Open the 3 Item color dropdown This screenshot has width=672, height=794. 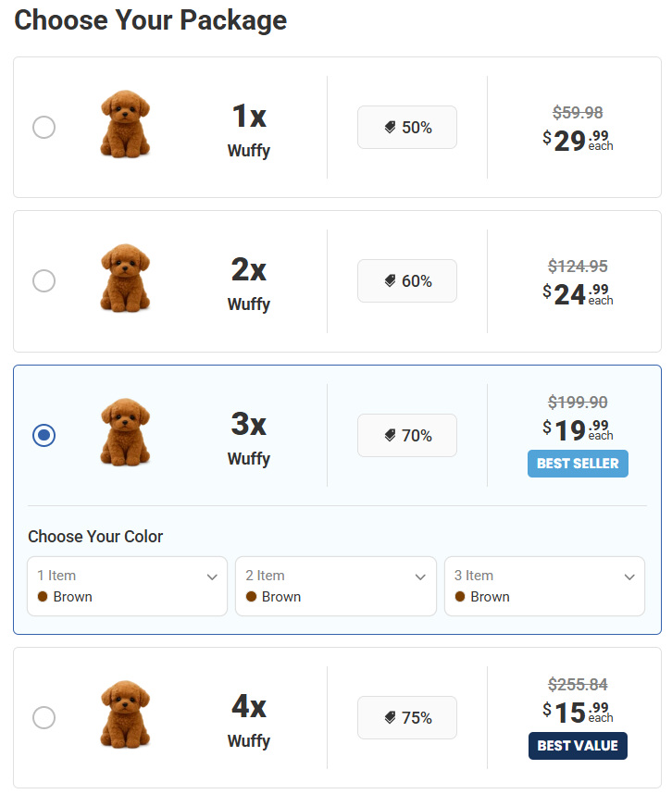(544, 586)
